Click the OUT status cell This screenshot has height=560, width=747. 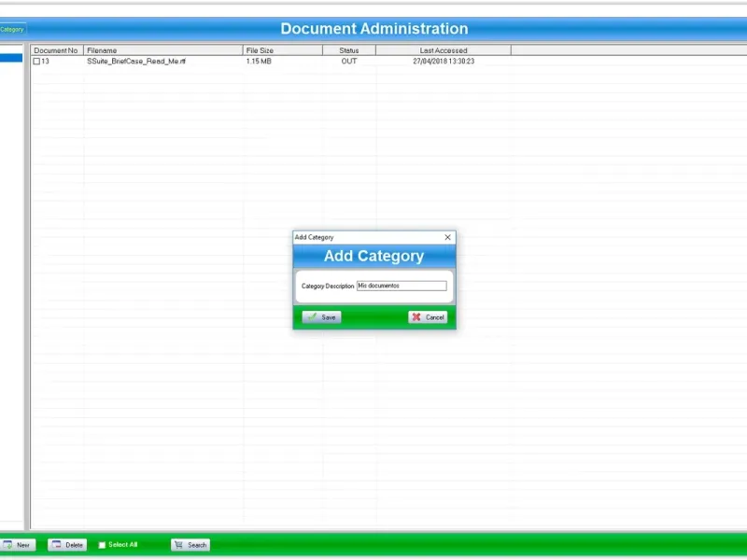click(x=349, y=62)
